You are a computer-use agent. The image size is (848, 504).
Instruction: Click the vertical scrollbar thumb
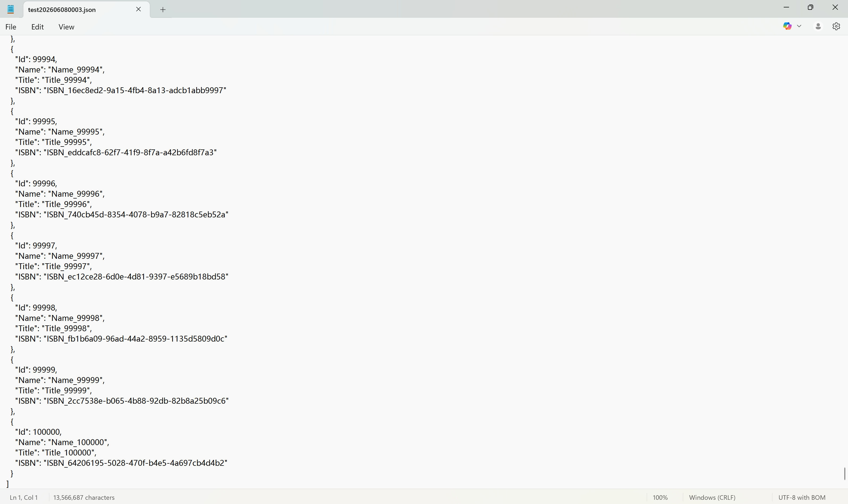click(844, 473)
